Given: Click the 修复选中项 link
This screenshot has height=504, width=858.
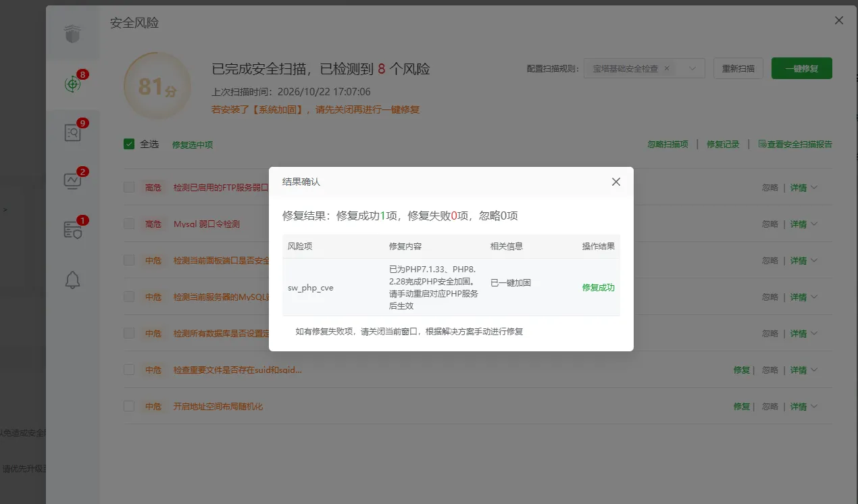Looking at the screenshot, I should click(x=193, y=145).
